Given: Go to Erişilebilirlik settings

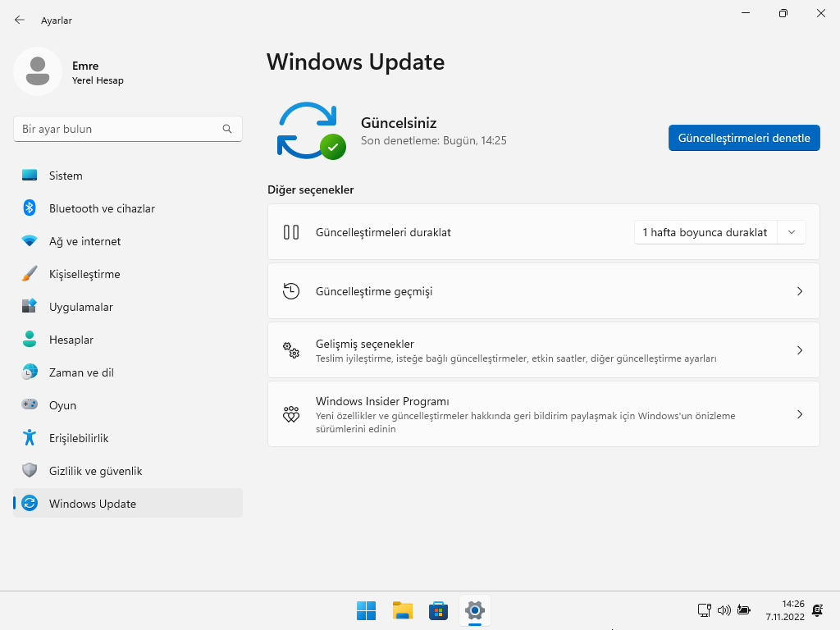Looking at the screenshot, I should point(79,438).
